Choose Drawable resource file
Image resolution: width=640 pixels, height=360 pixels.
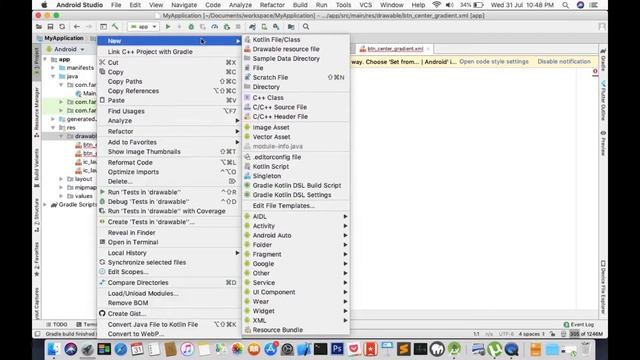click(296, 49)
